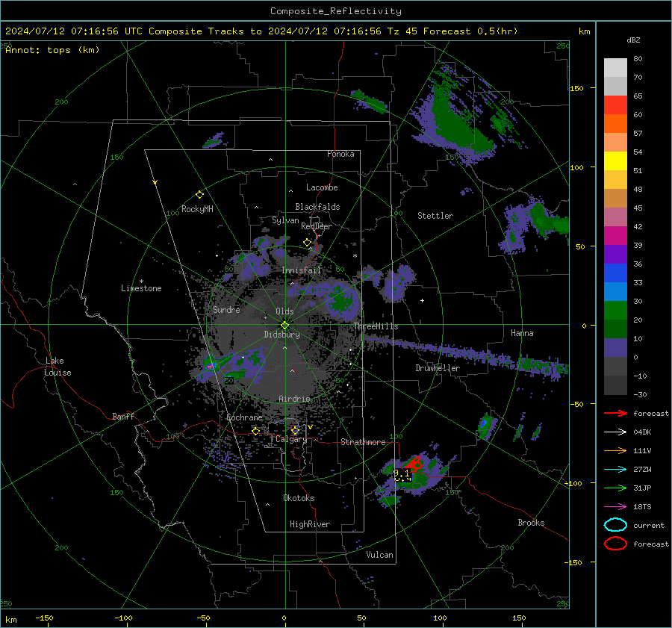672x628 pixels.
Task: Click the Strathmore city label
Action: pyautogui.click(x=363, y=442)
